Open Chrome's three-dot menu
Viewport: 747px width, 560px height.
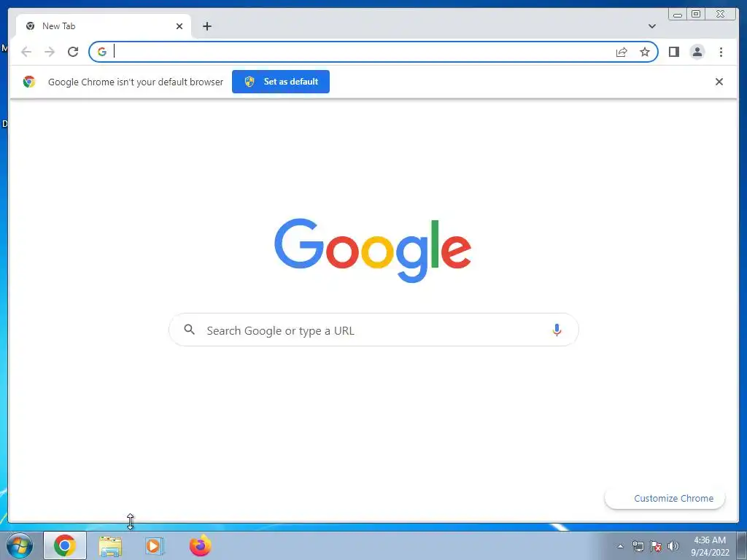(721, 52)
